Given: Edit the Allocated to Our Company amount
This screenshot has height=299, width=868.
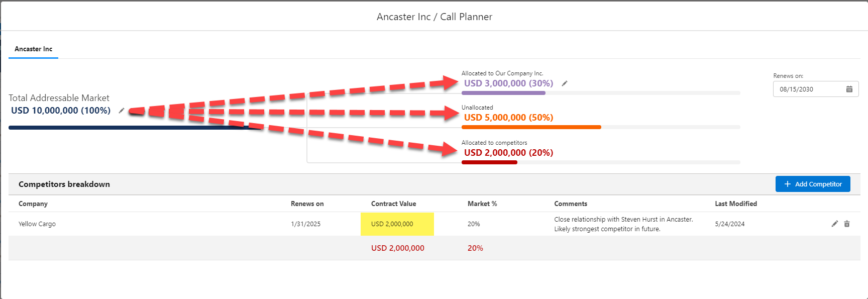Looking at the screenshot, I should click(x=565, y=83).
